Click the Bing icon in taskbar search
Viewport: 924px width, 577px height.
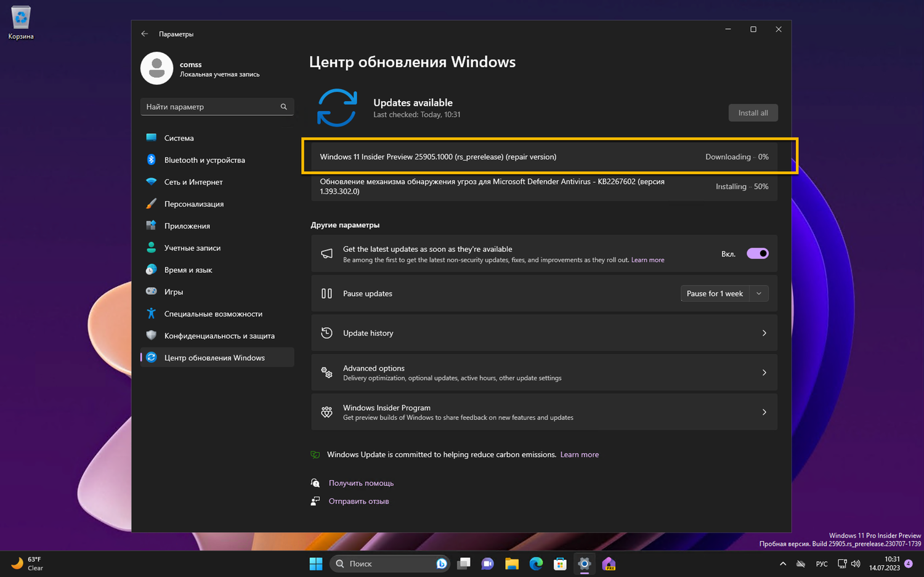441,563
